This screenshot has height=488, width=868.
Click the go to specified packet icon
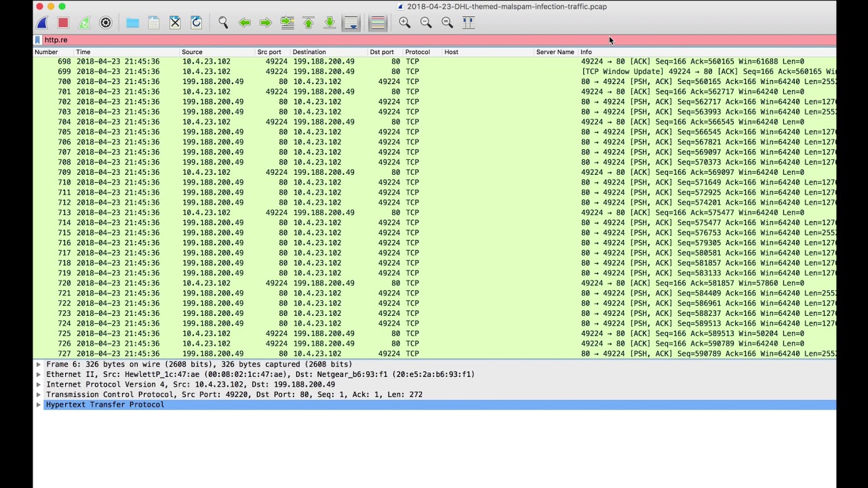(x=288, y=22)
